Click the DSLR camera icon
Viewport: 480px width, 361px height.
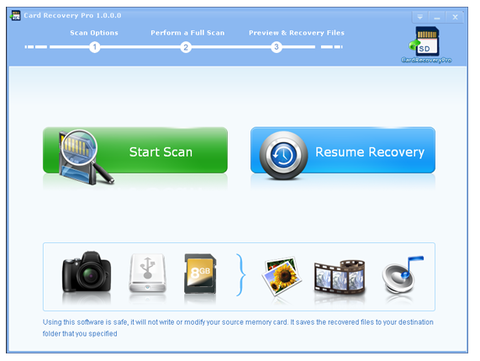click(x=86, y=272)
